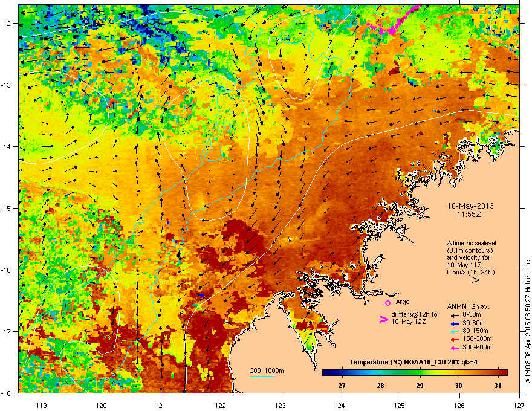
Task: Click the cyan 80-150m arrow legend symbol
Action: pos(455,331)
